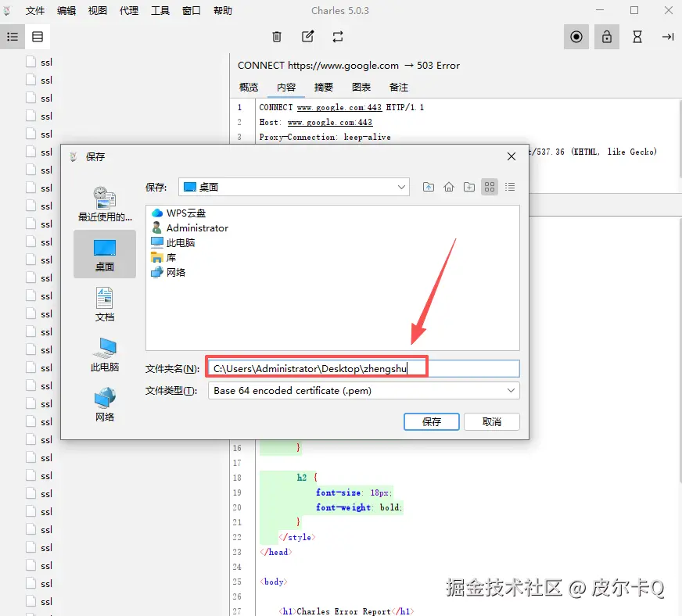Go up one folder level icon
Screen dimensions: 682x616
pyautogui.click(x=429, y=187)
